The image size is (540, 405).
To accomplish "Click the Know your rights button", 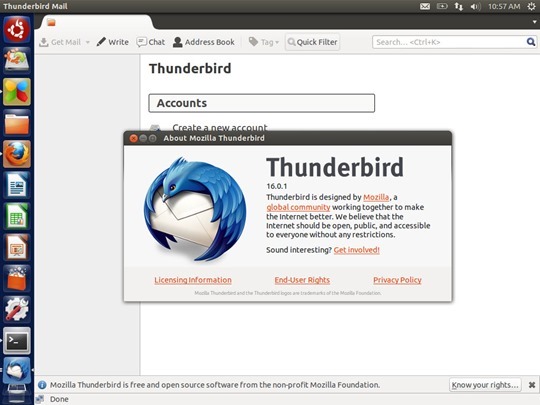I will point(485,385).
